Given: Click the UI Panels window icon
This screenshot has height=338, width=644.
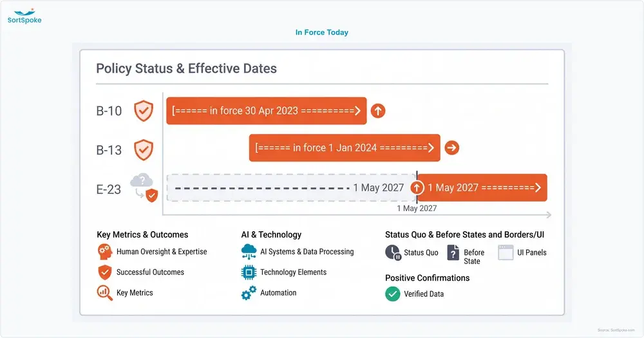Looking at the screenshot, I should (506, 252).
